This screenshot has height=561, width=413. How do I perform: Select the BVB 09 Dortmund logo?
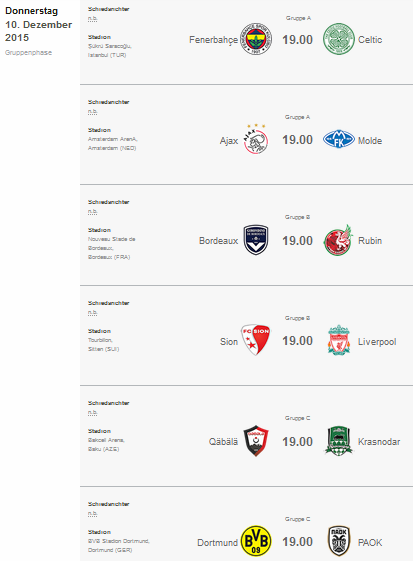pos(256,541)
